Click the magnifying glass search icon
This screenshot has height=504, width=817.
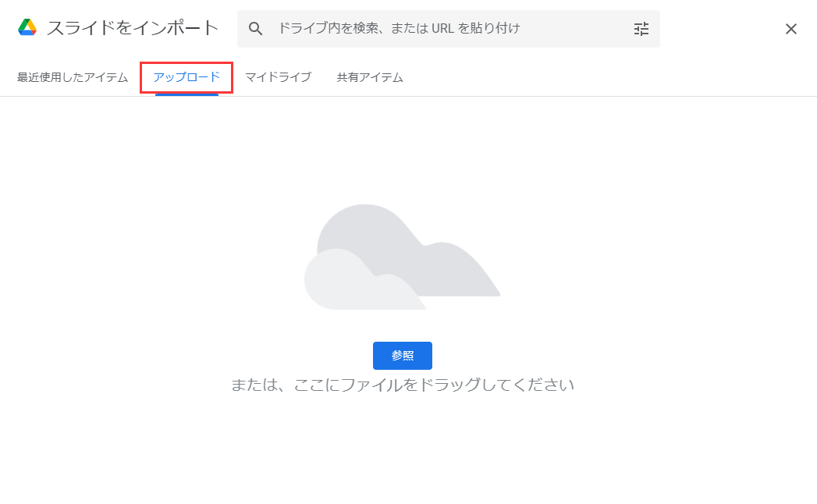(x=256, y=28)
